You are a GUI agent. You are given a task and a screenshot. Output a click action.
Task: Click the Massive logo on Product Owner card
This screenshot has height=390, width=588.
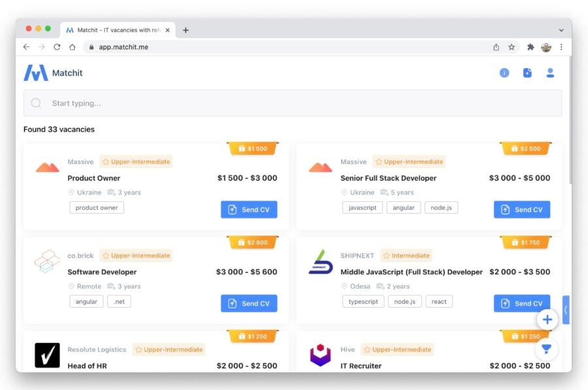tap(47, 167)
